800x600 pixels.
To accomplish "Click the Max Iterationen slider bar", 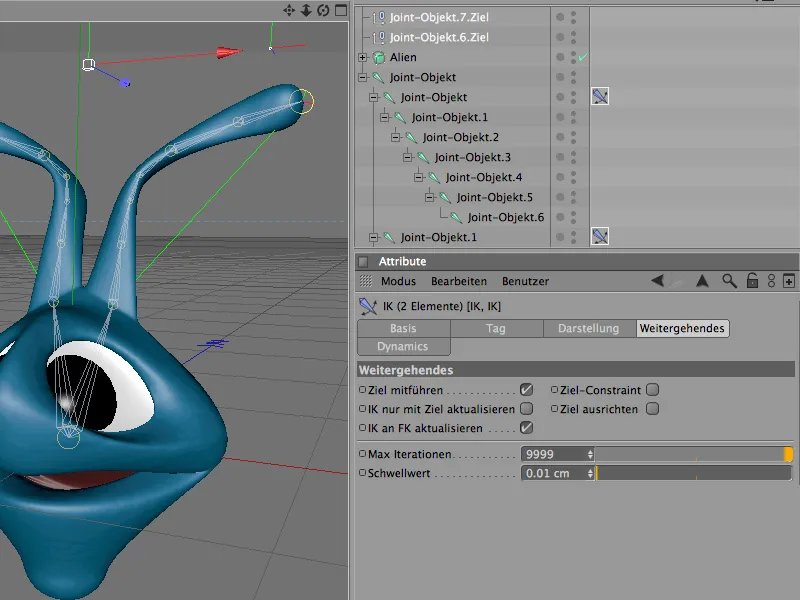I will (693, 454).
